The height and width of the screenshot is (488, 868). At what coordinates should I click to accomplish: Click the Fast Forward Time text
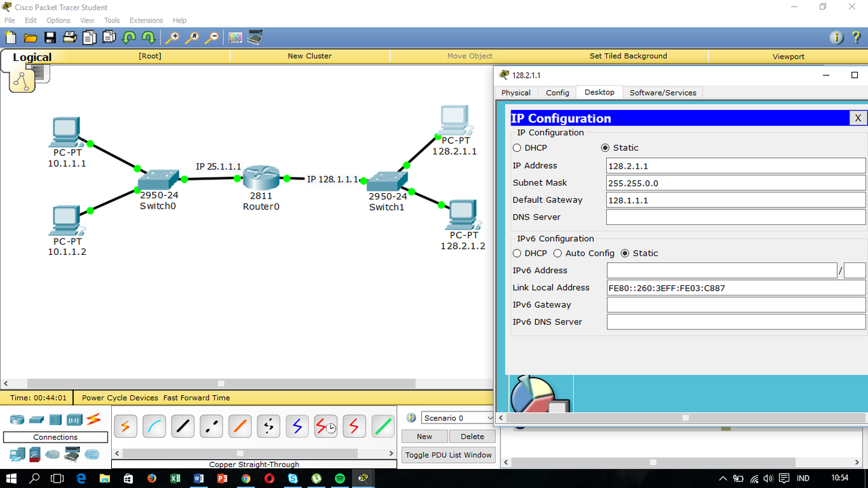coord(197,398)
